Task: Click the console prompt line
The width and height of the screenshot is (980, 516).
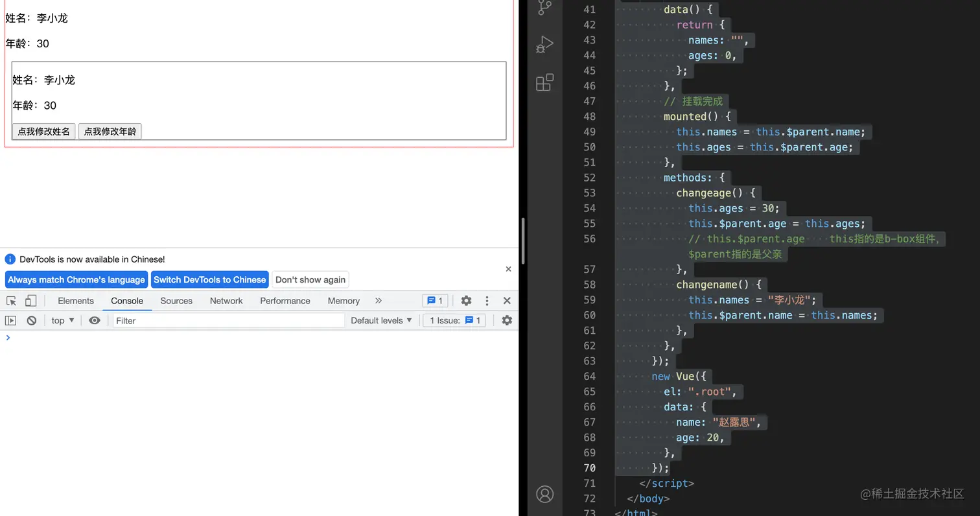Action: pyautogui.click(x=259, y=338)
